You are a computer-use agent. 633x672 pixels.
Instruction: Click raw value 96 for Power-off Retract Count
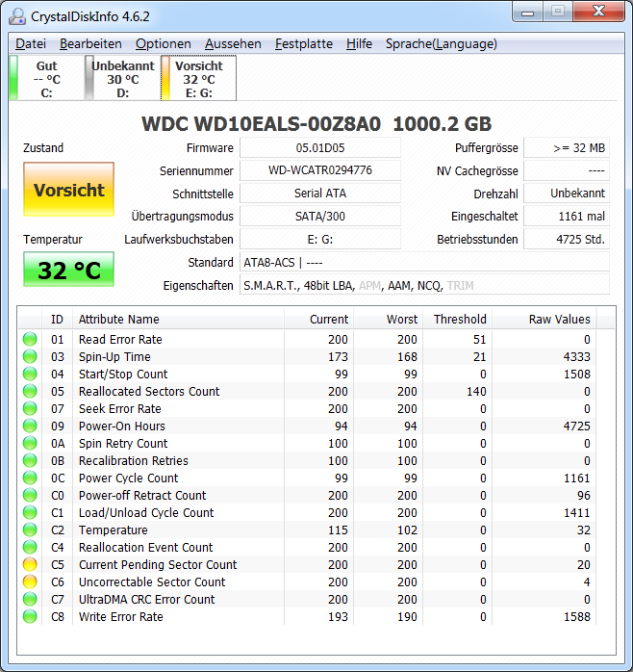[583, 495]
